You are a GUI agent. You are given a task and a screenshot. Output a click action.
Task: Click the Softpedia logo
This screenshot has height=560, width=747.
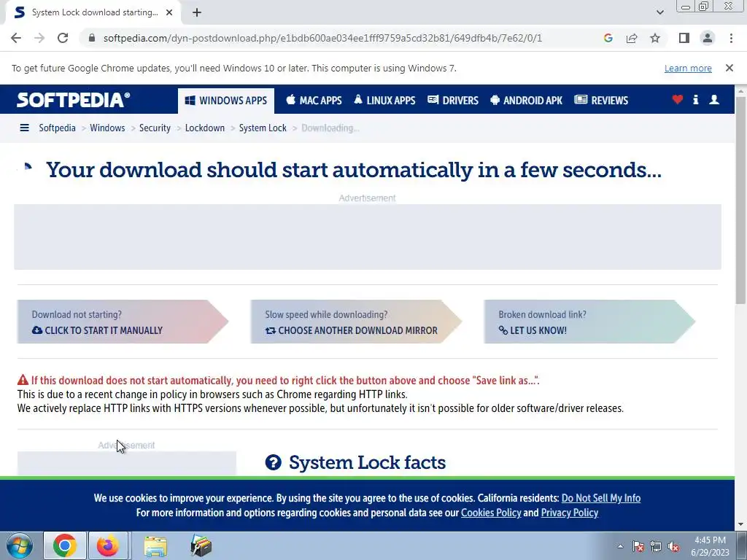(74, 100)
